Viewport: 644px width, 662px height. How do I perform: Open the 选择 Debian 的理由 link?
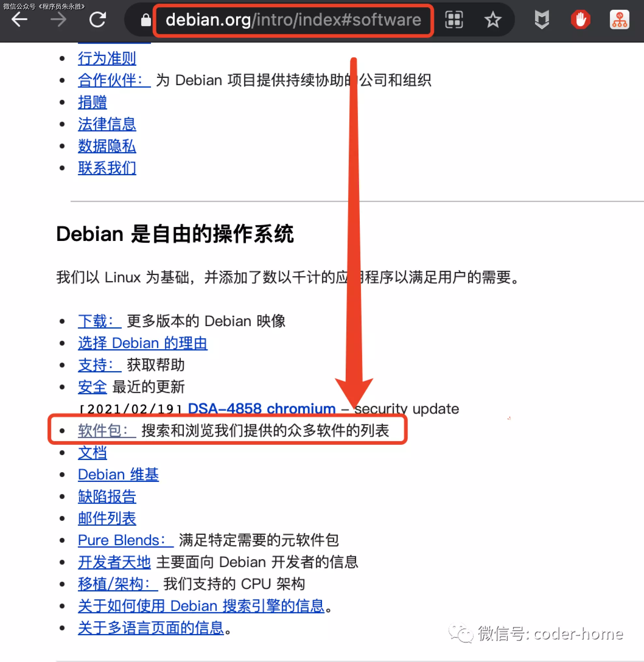click(142, 343)
